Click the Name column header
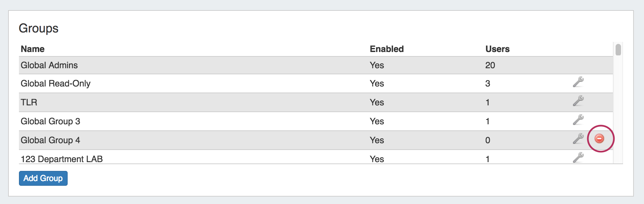The image size is (644, 204). pyautogui.click(x=33, y=49)
